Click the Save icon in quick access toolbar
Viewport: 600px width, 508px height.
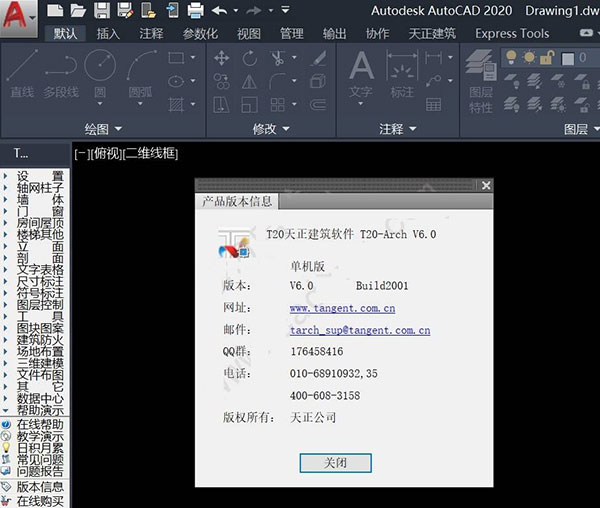tap(101, 11)
